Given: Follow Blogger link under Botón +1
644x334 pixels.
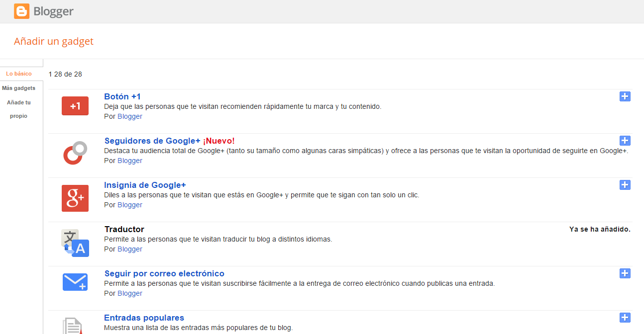Looking at the screenshot, I should click(130, 116).
